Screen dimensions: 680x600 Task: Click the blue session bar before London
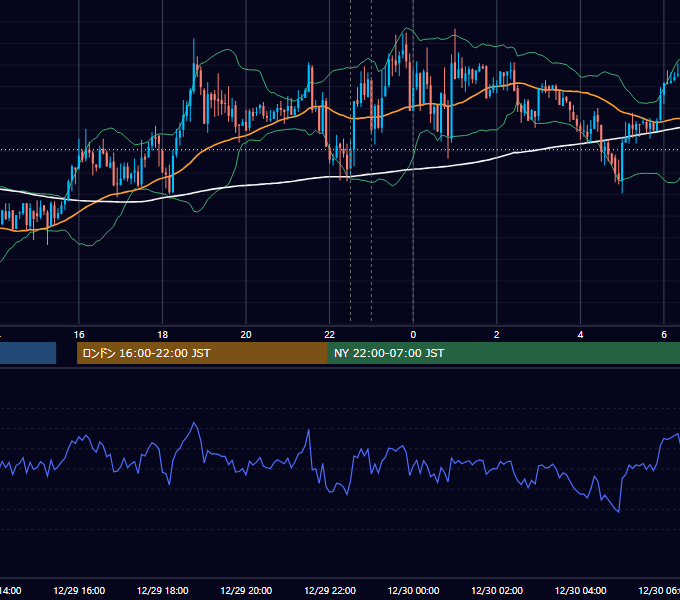28,353
